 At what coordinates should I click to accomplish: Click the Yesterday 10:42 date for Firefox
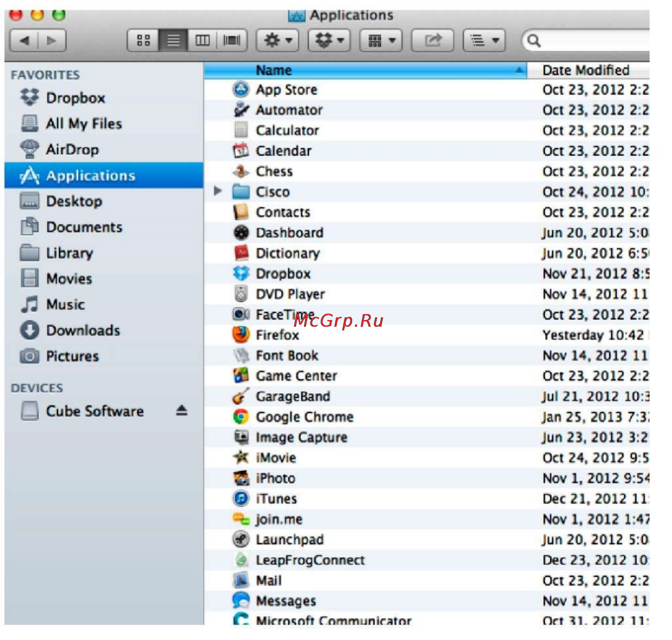tap(593, 335)
